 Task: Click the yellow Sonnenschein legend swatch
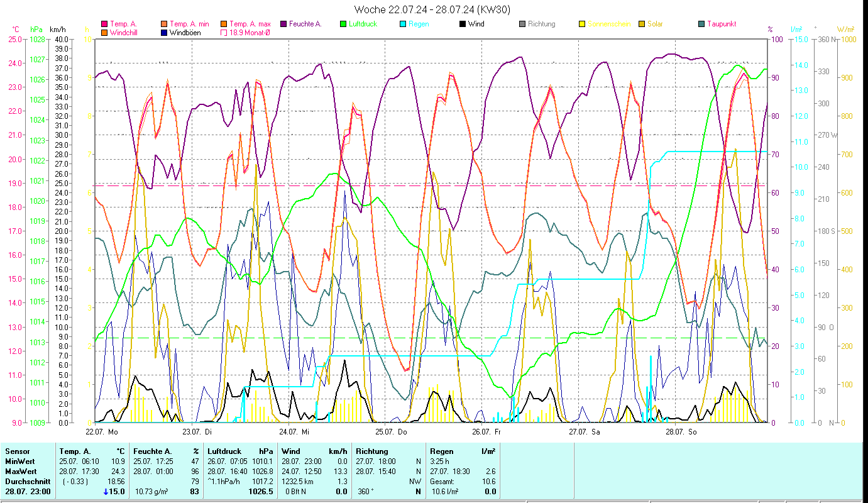(581, 24)
